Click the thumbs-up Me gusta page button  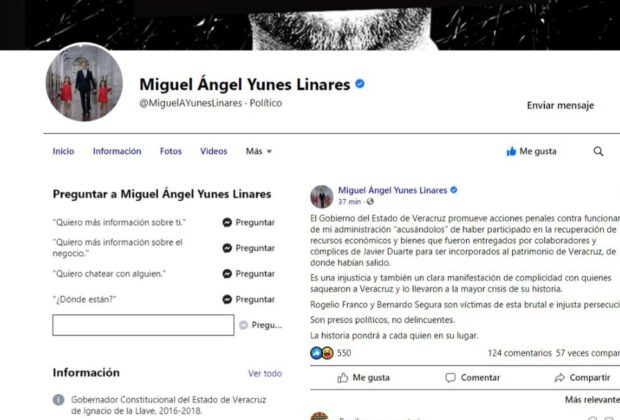(x=531, y=151)
